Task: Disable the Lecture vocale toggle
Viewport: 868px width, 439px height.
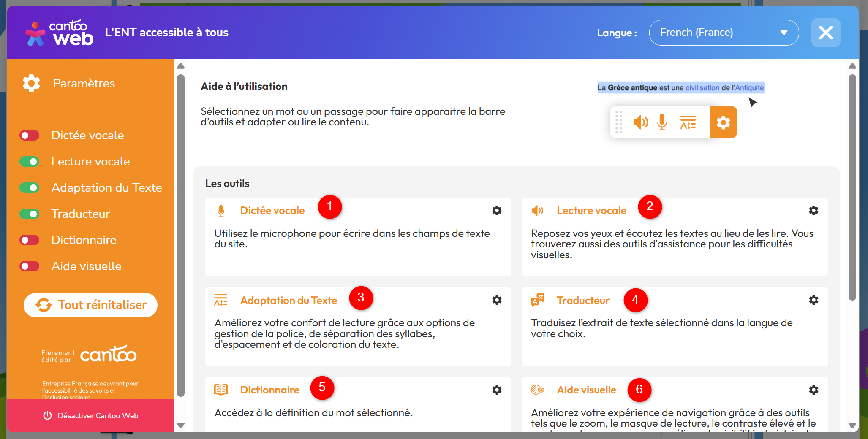Action: 30,162
